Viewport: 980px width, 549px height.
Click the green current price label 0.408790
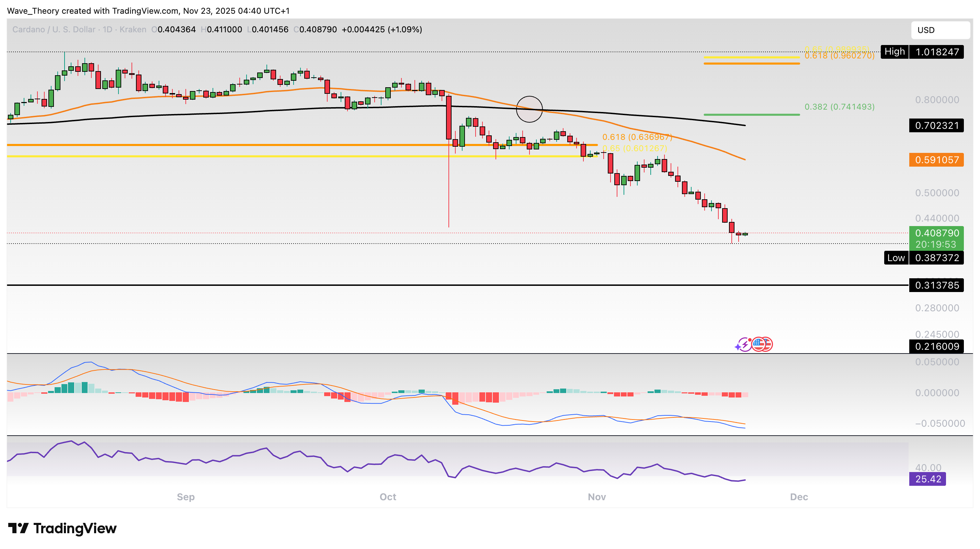(936, 233)
